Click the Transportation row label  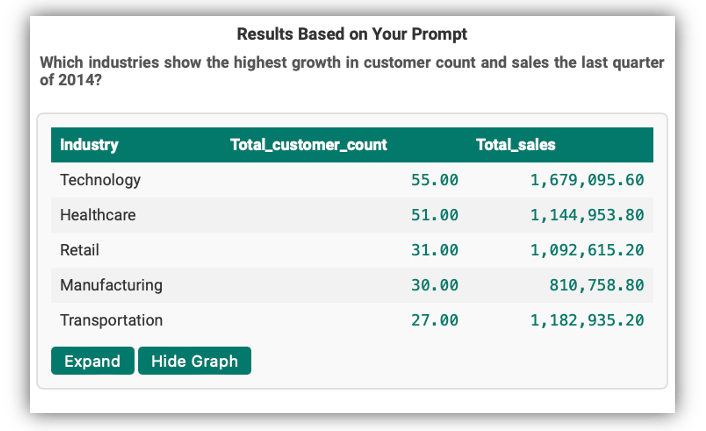pyautogui.click(x=111, y=320)
